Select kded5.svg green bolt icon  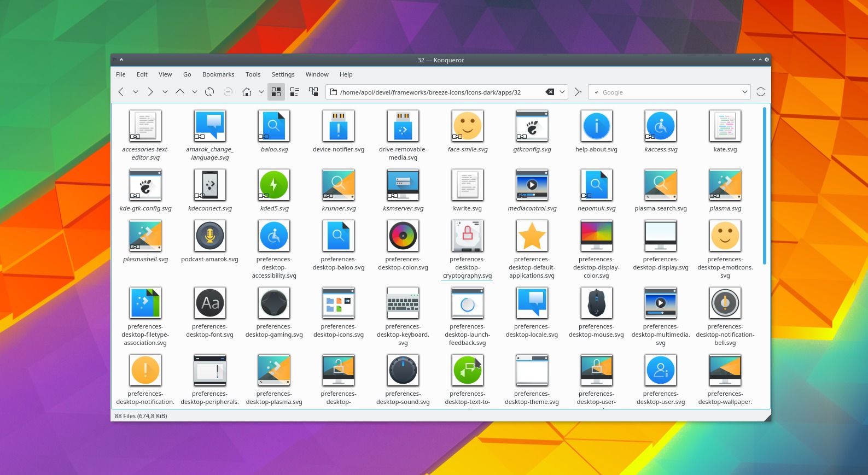[274, 184]
